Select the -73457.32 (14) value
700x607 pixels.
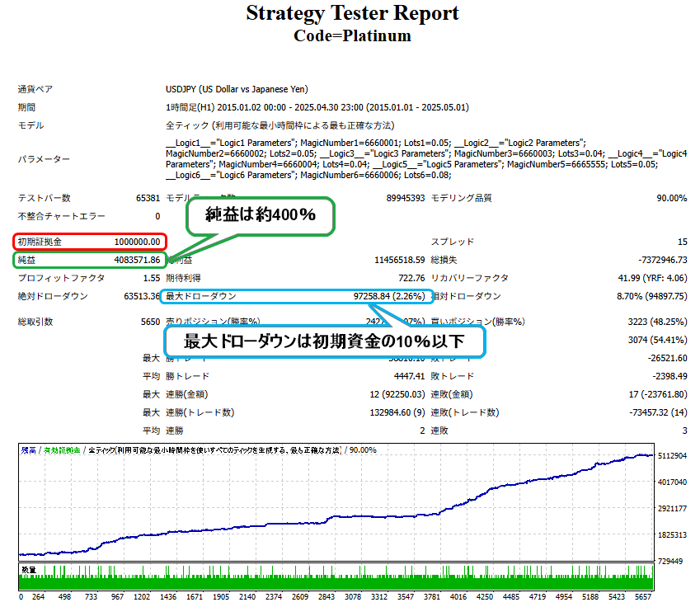coord(659,412)
